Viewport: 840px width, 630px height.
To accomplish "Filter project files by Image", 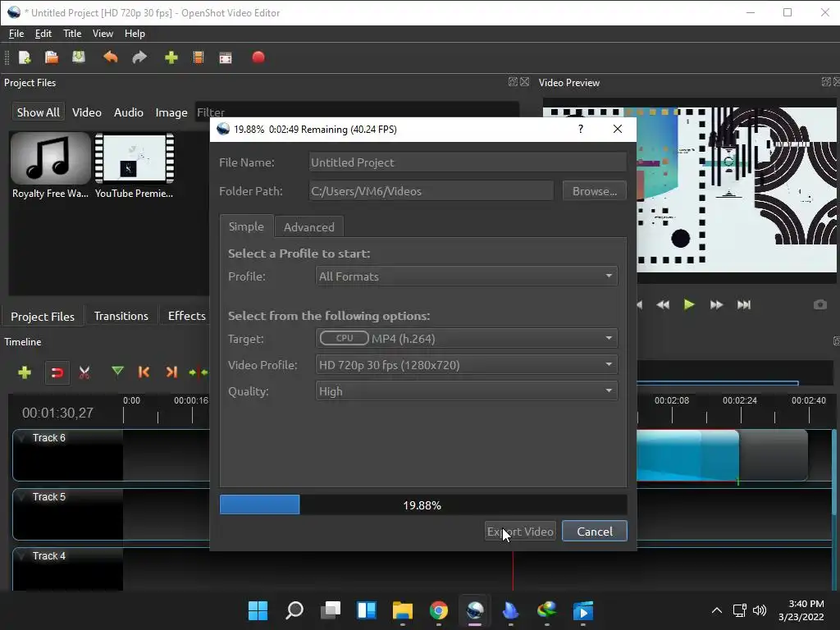I will [171, 112].
